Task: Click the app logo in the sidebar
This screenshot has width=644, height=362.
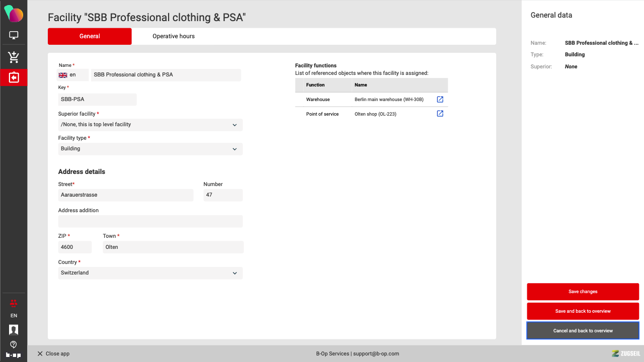Action: pos(14,14)
